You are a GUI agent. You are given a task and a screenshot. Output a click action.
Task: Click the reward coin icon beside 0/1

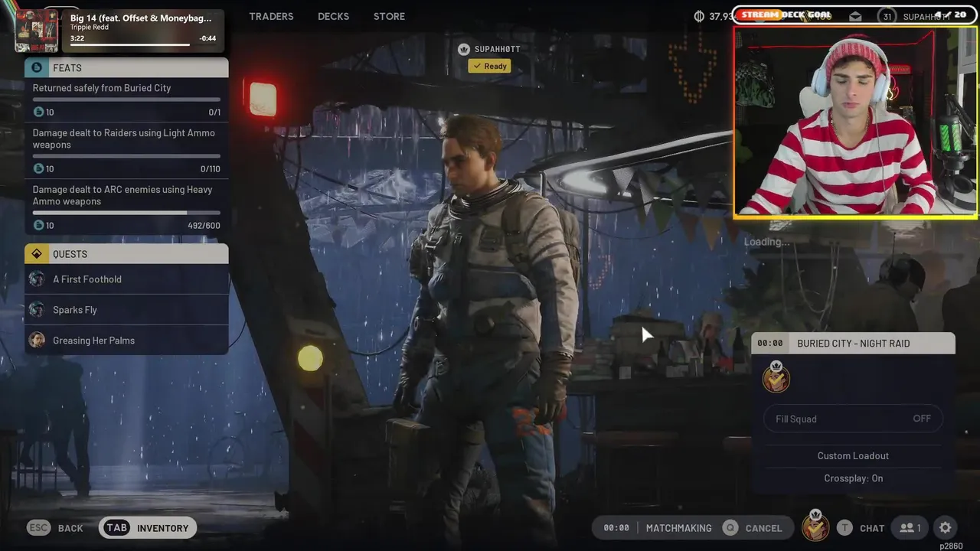click(x=38, y=112)
